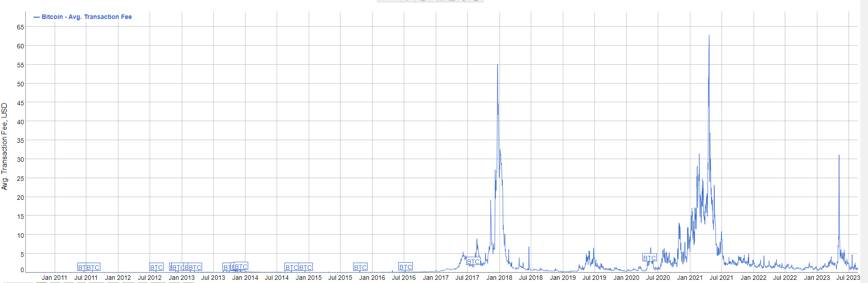
Task: Click the 65 value on the y-axis
Action: 20,27
